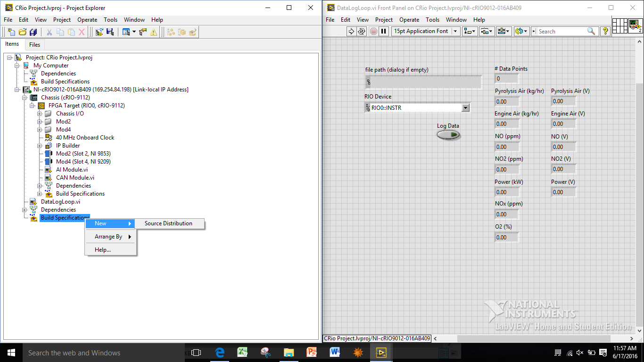Toggle the Log Data boolean button
The height and width of the screenshot is (362, 644).
pos(448,135)
